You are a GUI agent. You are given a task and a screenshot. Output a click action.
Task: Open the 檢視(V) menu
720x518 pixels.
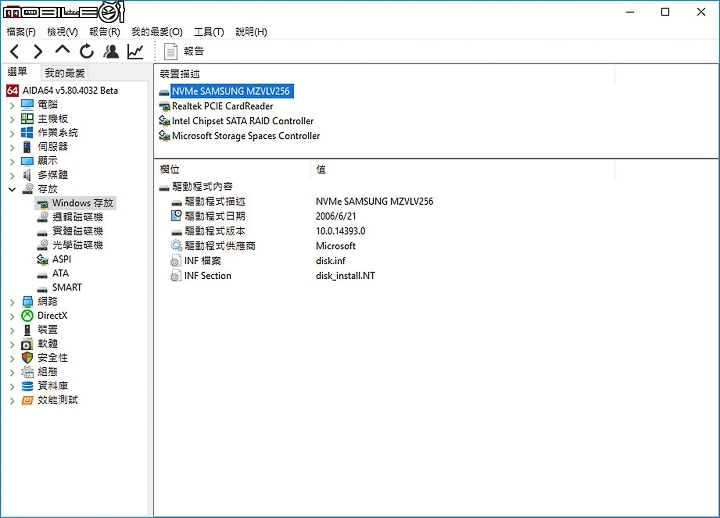[62, 32]
